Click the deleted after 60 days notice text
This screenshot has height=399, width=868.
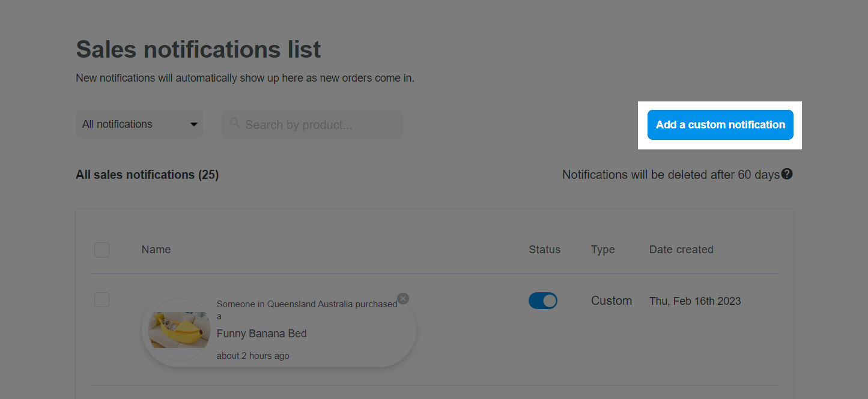pos(671,175)
